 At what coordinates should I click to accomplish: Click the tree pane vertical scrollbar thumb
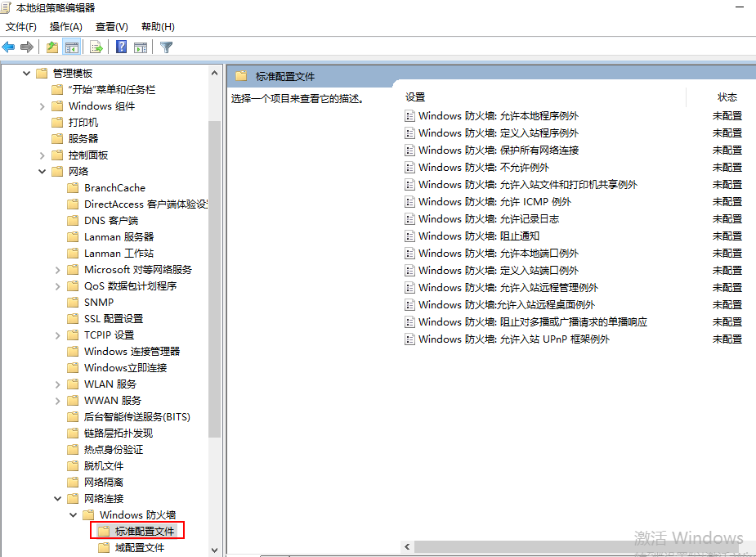pos(215,279)
